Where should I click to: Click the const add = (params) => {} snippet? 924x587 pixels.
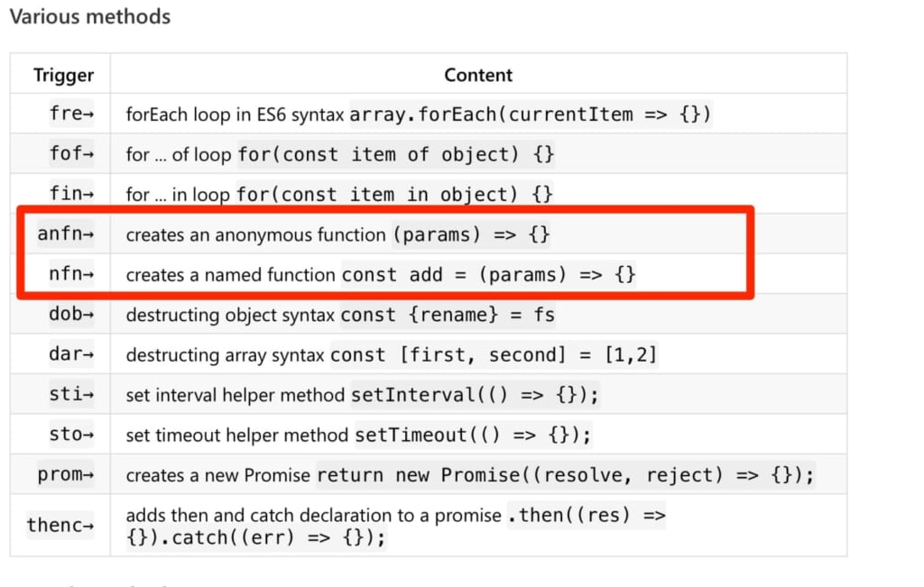coord(488,274)
